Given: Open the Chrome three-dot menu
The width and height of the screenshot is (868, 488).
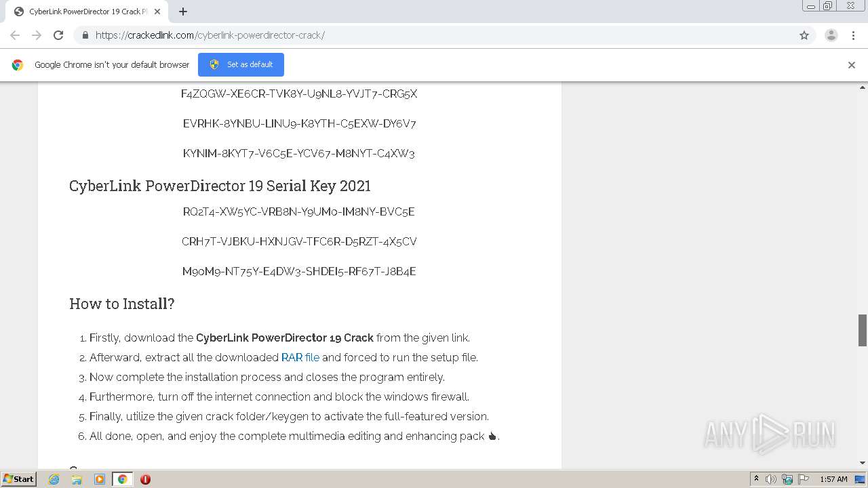Looking at the screenshot, I should [x=853, y=35].
